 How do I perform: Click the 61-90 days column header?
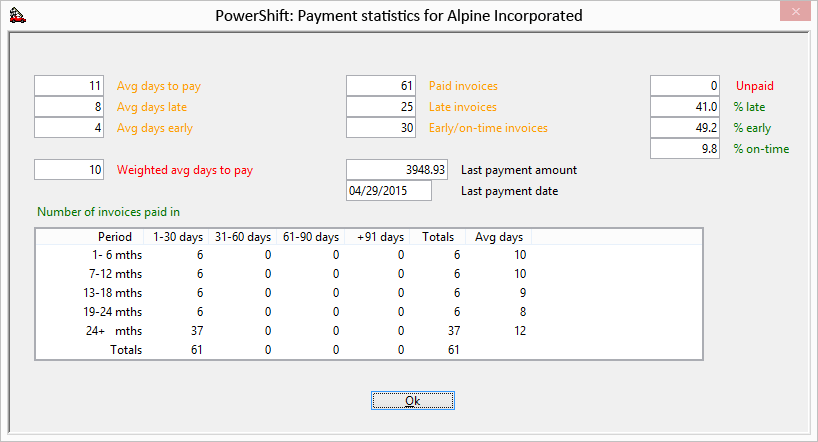tap(310, 237)
